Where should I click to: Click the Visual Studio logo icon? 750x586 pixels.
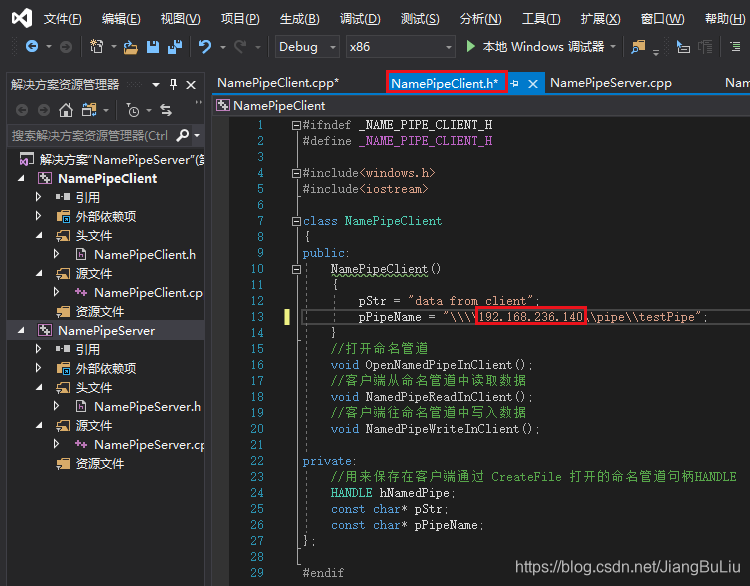click(x=22, y=18)
